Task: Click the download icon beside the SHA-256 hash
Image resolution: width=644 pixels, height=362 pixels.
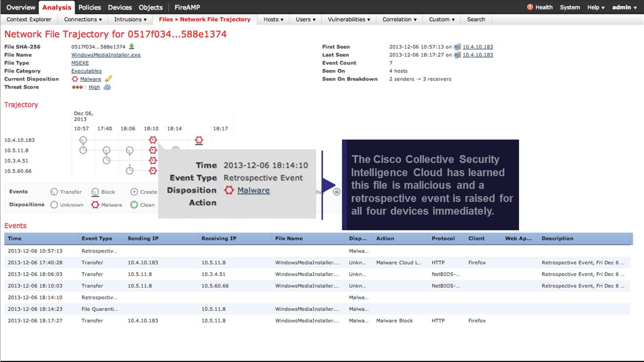Action: [x=131, y=47]
